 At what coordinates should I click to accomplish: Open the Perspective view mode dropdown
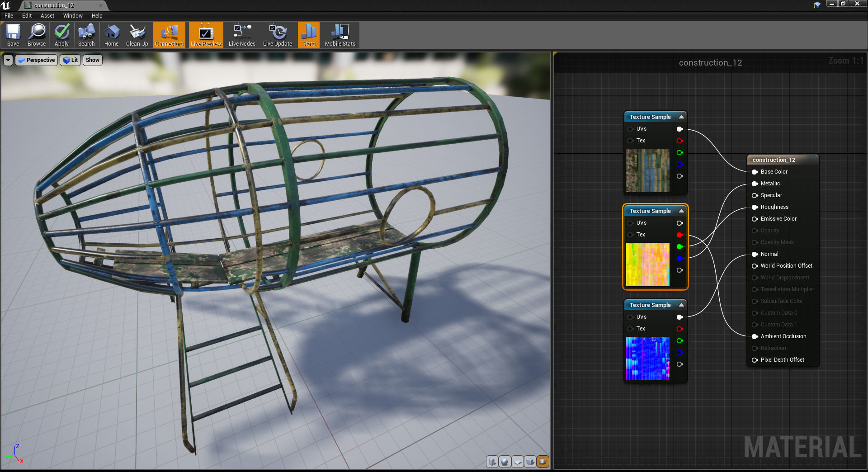37,60
